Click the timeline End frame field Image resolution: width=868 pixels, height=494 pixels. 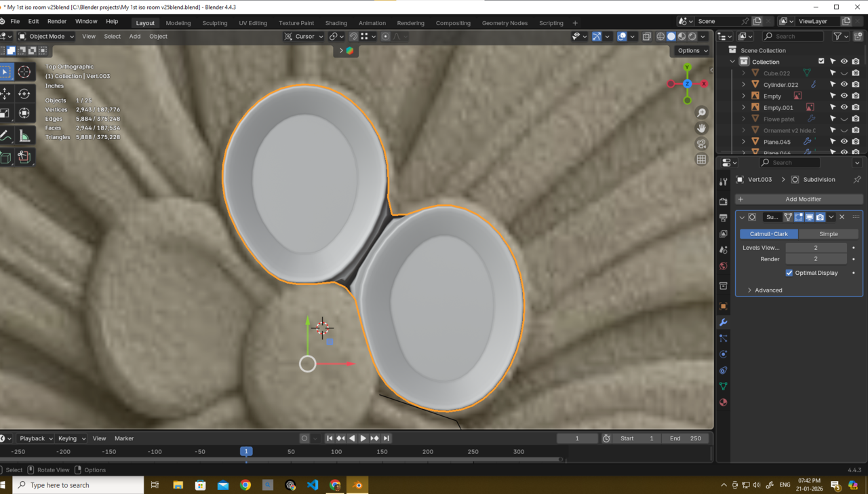(x=686, y=438)
